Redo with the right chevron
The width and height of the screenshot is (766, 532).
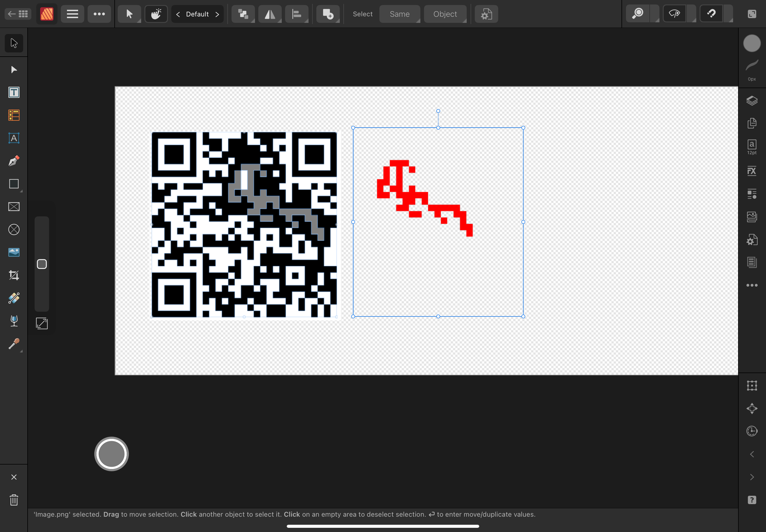[752, 477]
